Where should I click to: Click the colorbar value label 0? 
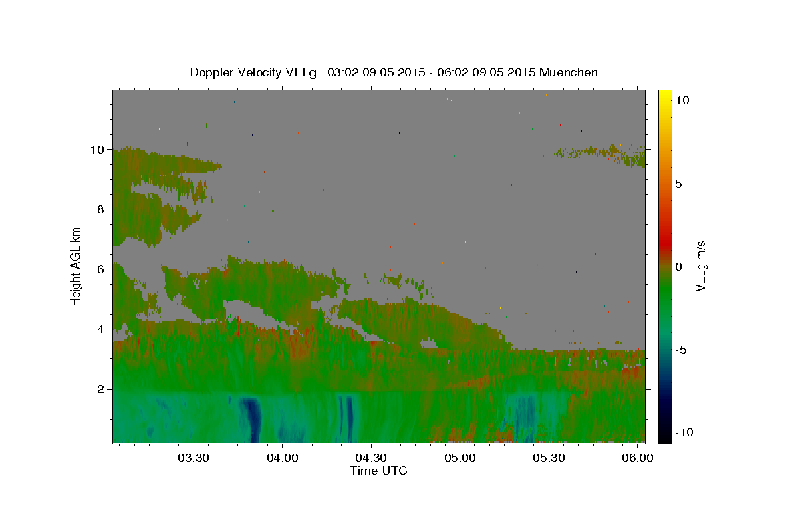click(x=678, y=267)
